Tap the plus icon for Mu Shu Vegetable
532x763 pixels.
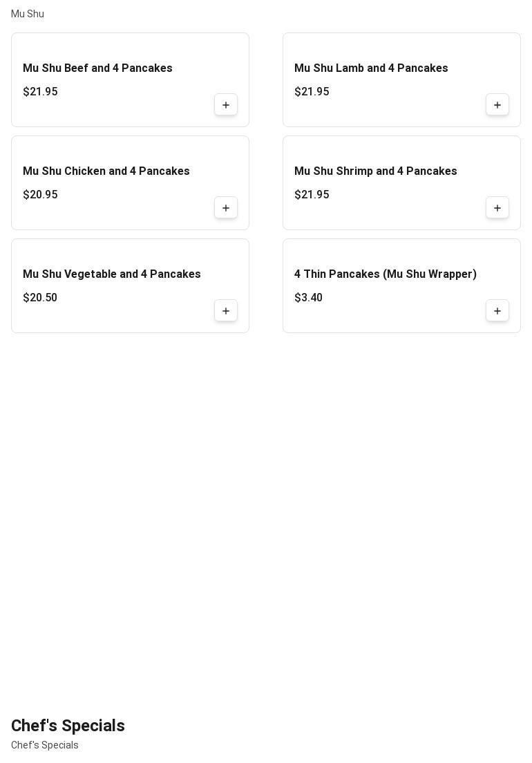[x=226, y=311]
